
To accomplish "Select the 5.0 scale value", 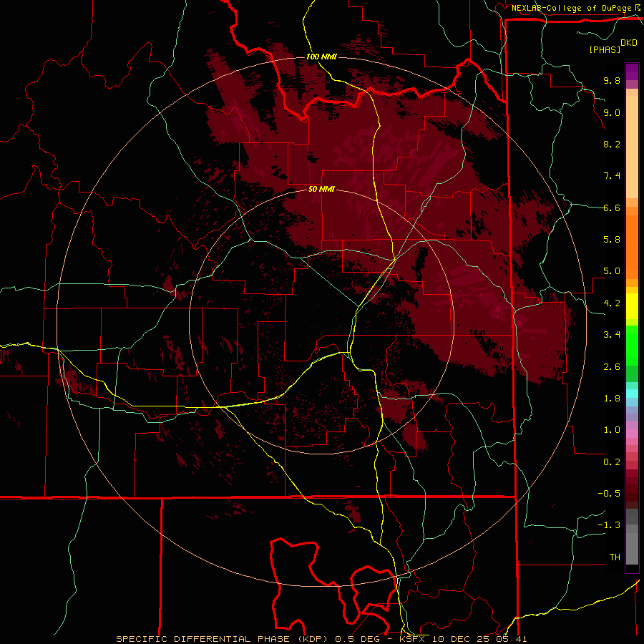I will (612, 271).
